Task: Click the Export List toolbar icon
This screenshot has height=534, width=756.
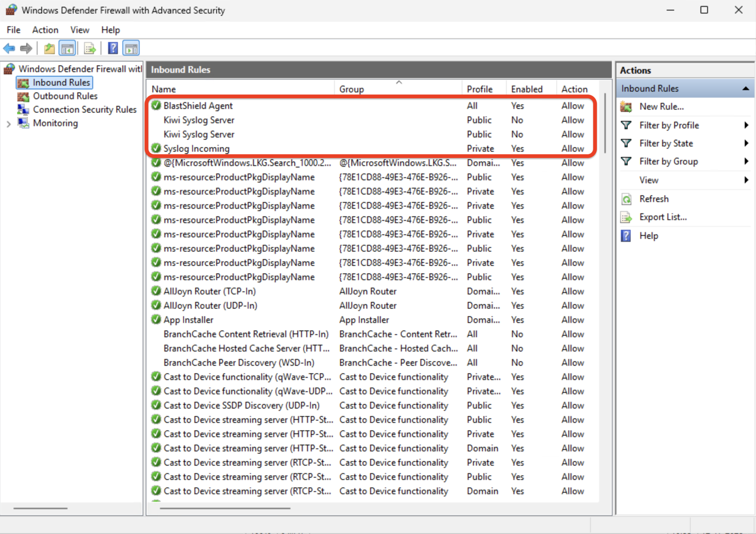Action: (90, 48)
